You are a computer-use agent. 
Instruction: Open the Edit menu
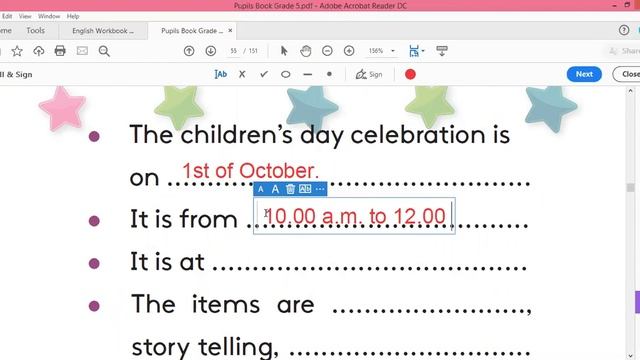pos(7,16)
